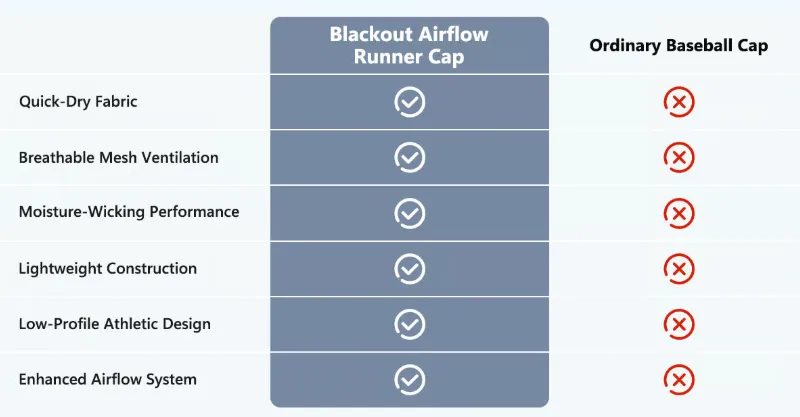Click the red X icon for Enhanced Airflow System

[679, 380]
